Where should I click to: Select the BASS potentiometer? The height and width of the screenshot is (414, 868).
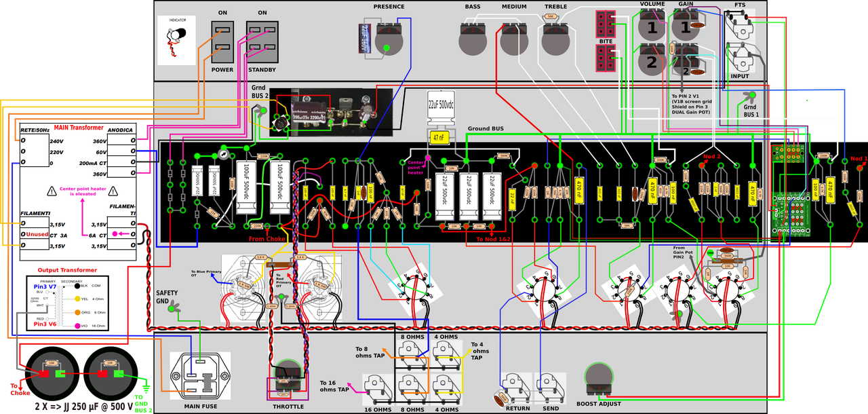[472, 39]
